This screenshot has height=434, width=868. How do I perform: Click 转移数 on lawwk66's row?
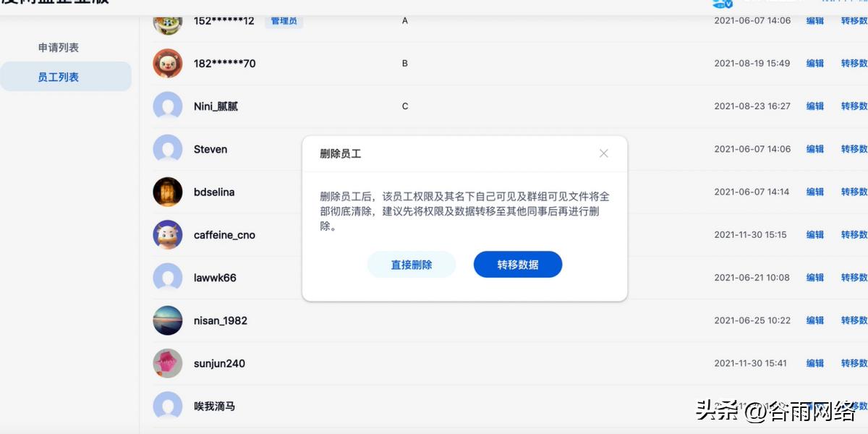(x=854, y=277)
